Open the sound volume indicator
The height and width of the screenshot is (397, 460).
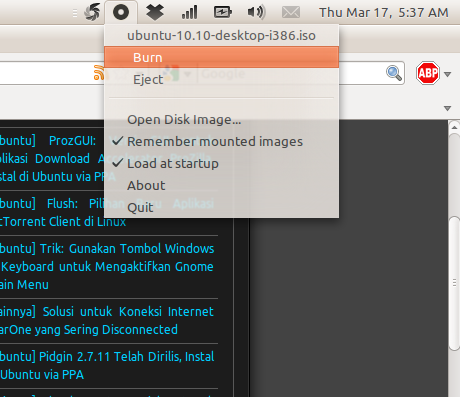(256, 12)
